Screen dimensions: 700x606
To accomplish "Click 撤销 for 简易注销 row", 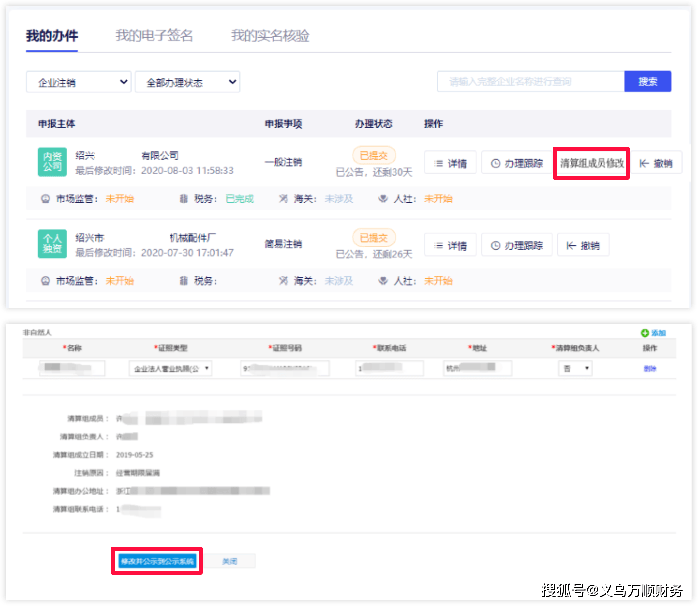I will tap(583, 245).
